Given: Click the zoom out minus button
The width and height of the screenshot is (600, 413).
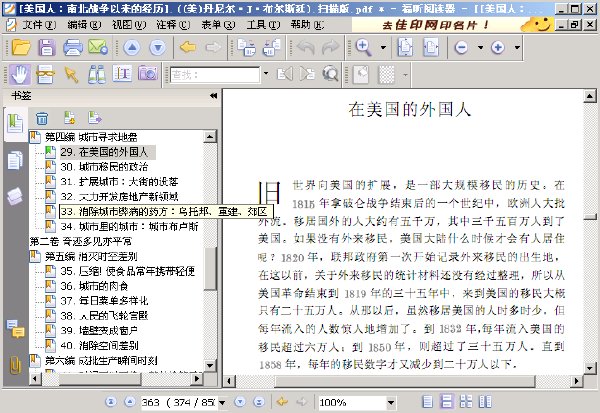Looking at the screenshot, I should tap(461, 47).
